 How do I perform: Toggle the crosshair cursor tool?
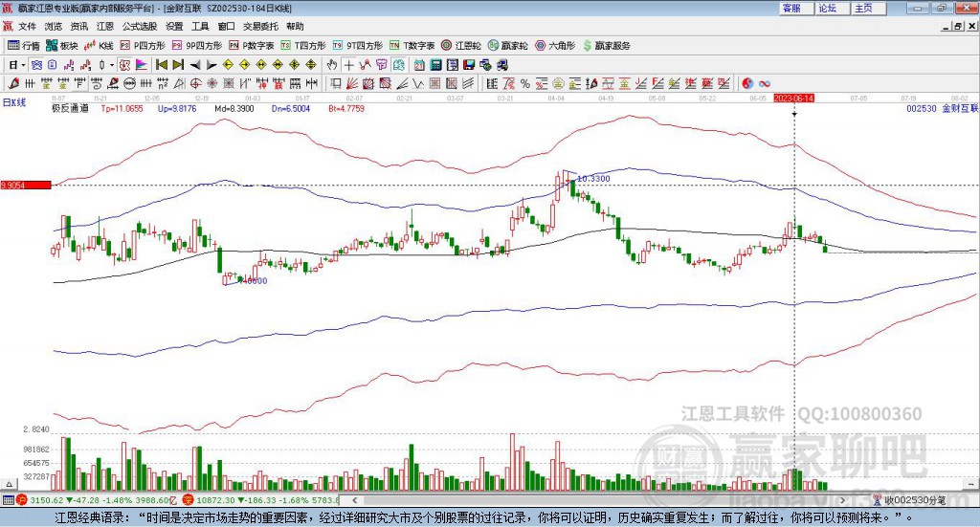coord(348,65)
